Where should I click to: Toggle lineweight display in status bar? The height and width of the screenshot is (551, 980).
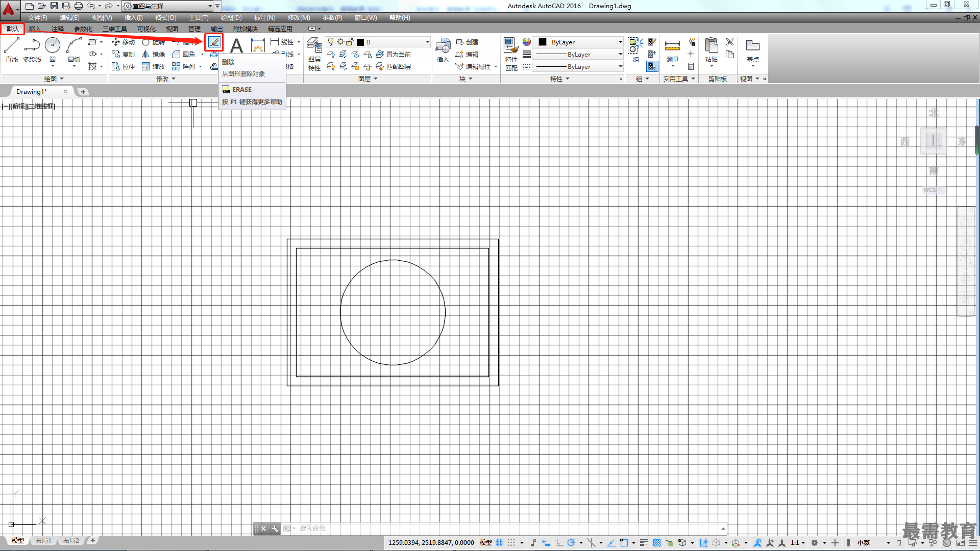pos(644,543)
